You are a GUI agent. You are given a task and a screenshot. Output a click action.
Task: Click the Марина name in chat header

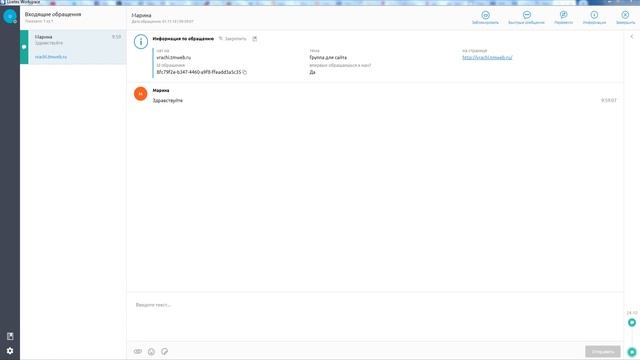(x=141, y=15)
